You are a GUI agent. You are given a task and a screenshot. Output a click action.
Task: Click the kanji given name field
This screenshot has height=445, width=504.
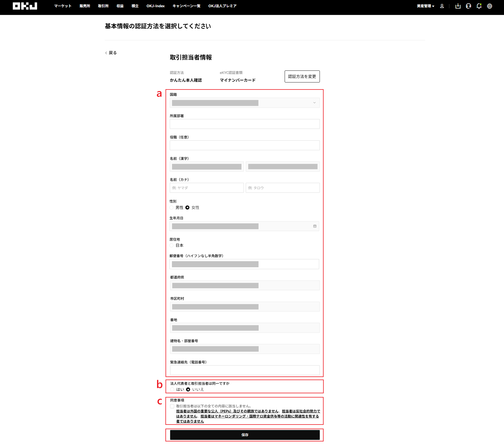tap(283, 167)
